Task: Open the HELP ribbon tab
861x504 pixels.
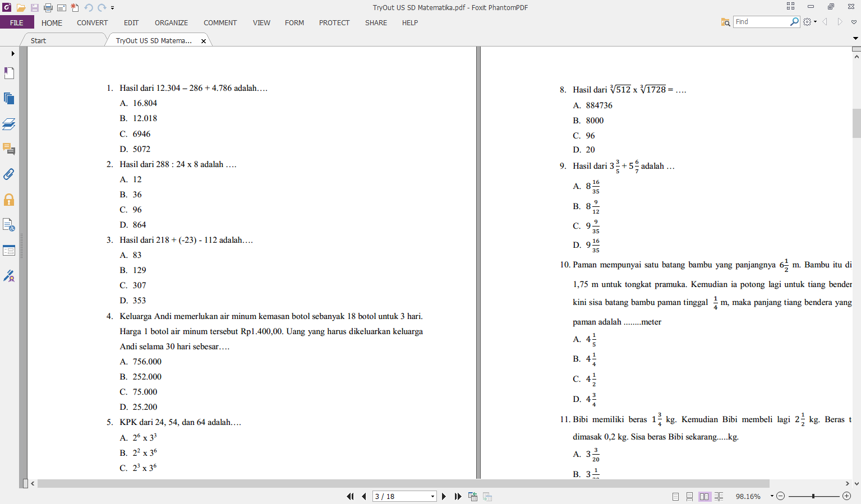Action: click(410, 22)
